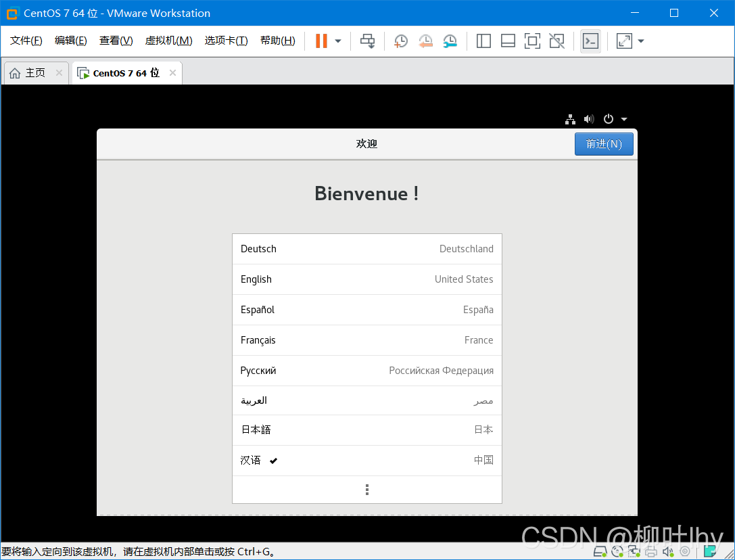
Task: Close the CentOS 7 64 位 tab
Action: tap(172, 72)
